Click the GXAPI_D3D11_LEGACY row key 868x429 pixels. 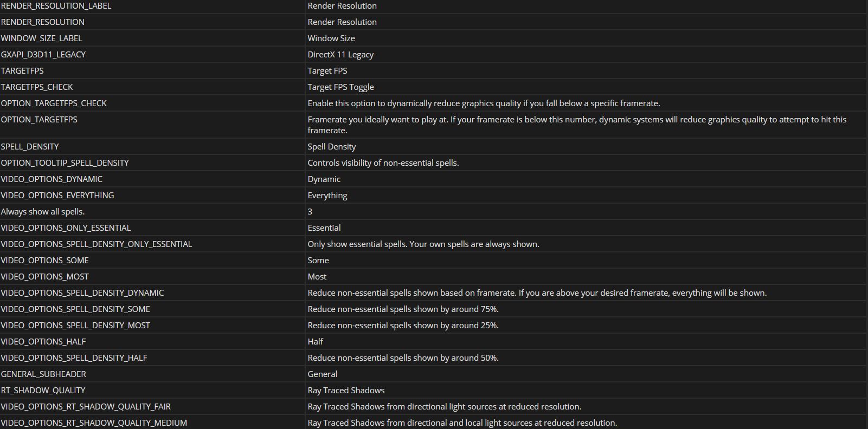(43, 55)
